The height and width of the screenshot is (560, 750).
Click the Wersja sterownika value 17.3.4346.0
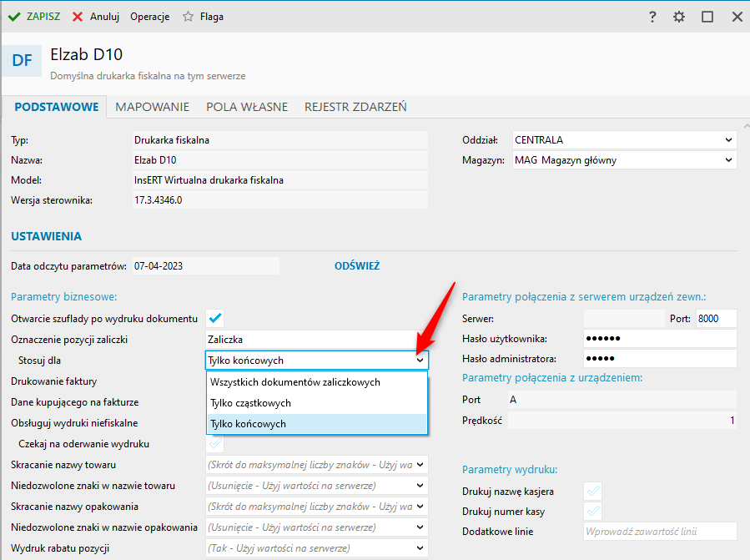pos(279,200)
